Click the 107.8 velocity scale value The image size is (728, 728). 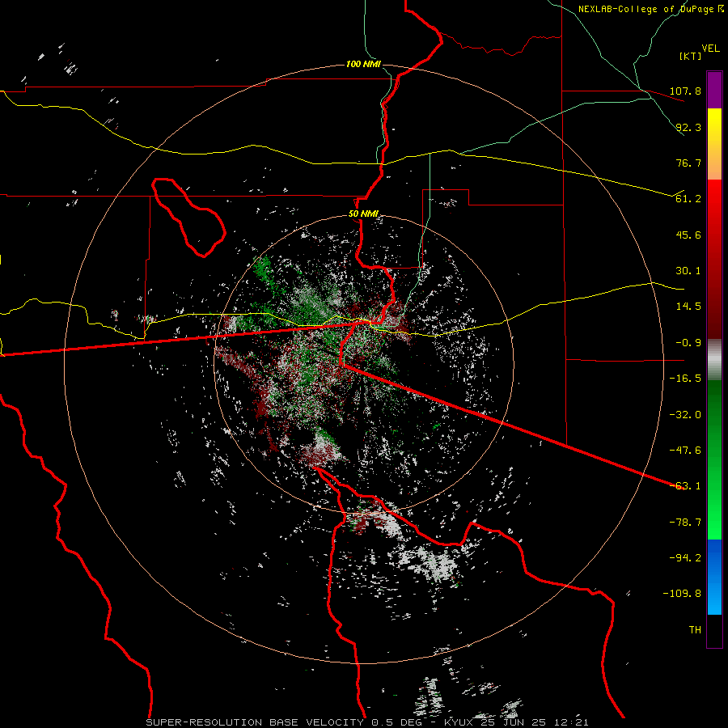685,91
